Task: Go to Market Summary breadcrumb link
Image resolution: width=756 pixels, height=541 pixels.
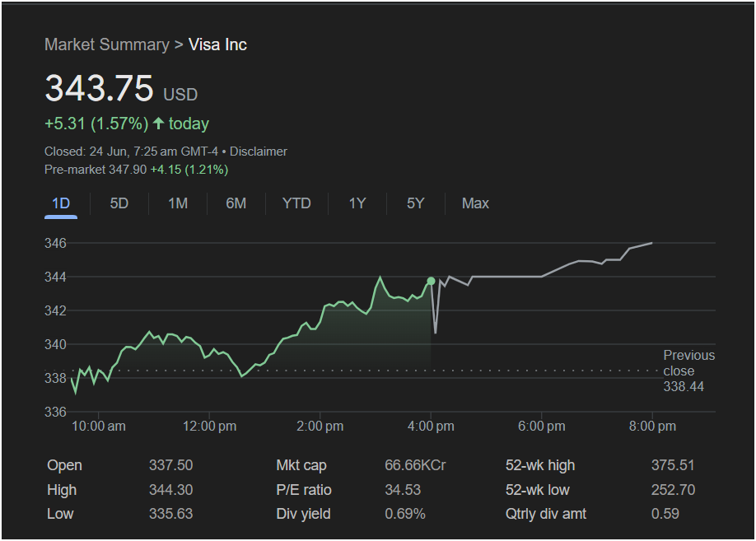Action: [x=107, y=44]
